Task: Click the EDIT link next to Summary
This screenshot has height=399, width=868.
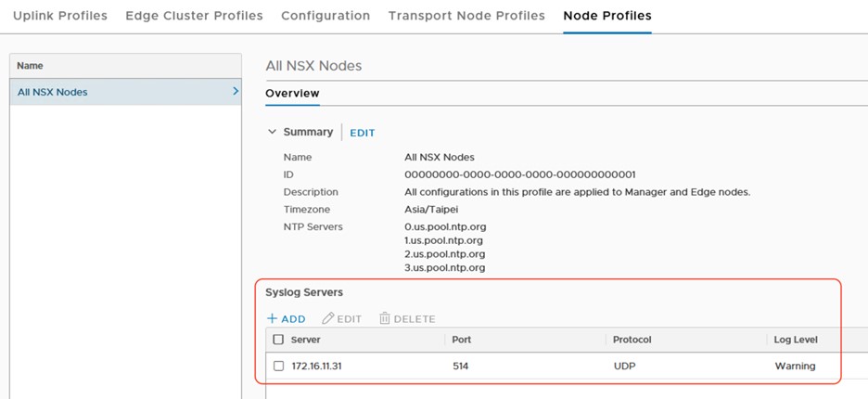Action: (x=363, y=134)
